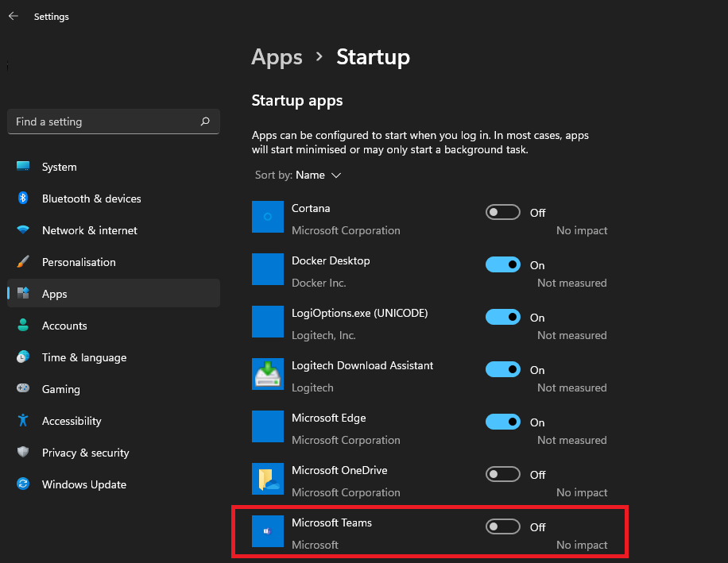This screenshot has height=563, width=728.
Task: Click the Accounts person icon
Action: 23,325
